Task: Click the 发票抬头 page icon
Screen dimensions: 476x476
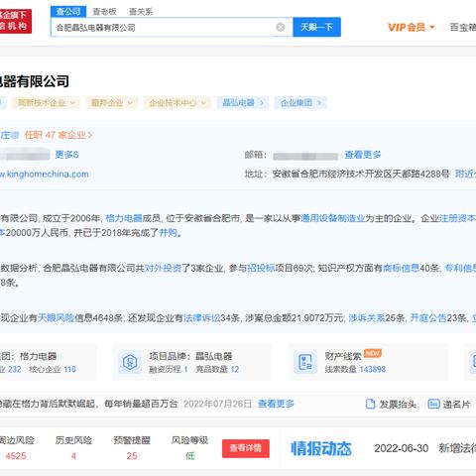Action: pos(371,404)
